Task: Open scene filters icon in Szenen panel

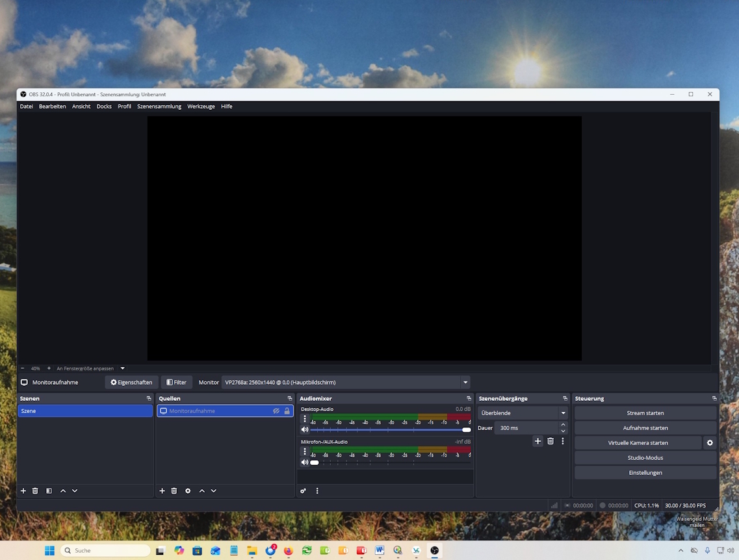Action: [x=49, y=490]
